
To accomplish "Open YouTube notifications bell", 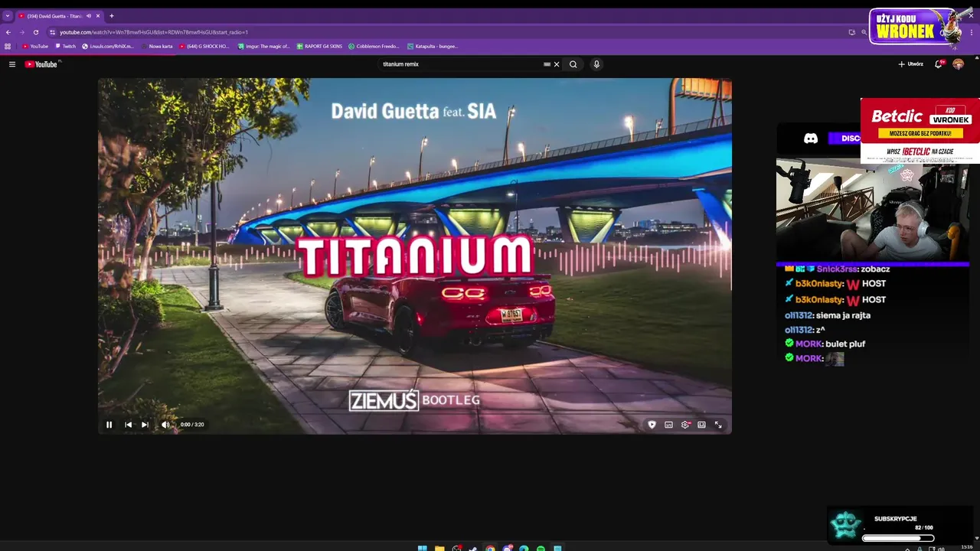I will (939, 64).
